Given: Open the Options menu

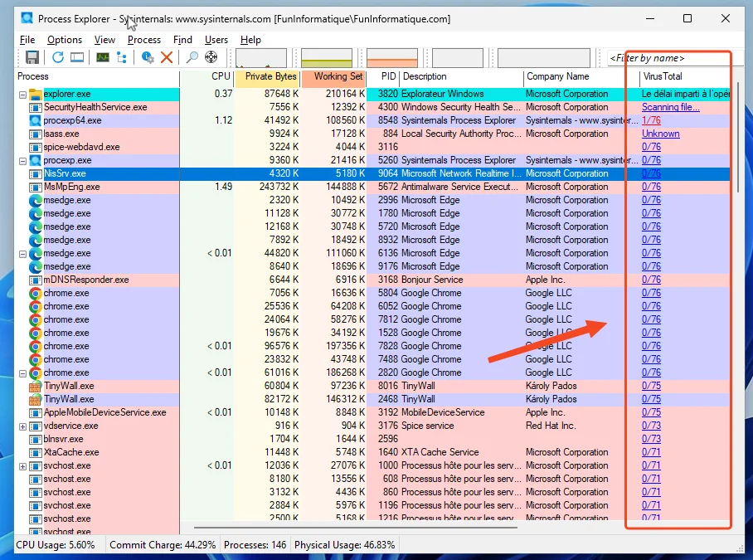Looking at the screenshot, I should (64, 39).
